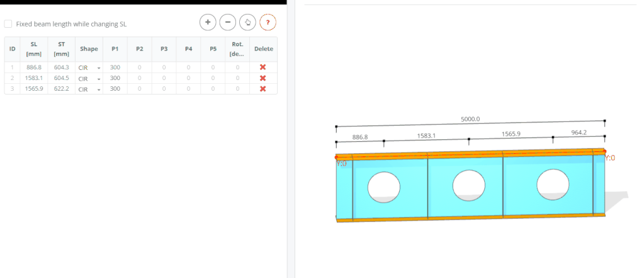This screenshot has height=278, width=644.
Task: Delete opening row 2 with red X
Action: click(263, 78)
